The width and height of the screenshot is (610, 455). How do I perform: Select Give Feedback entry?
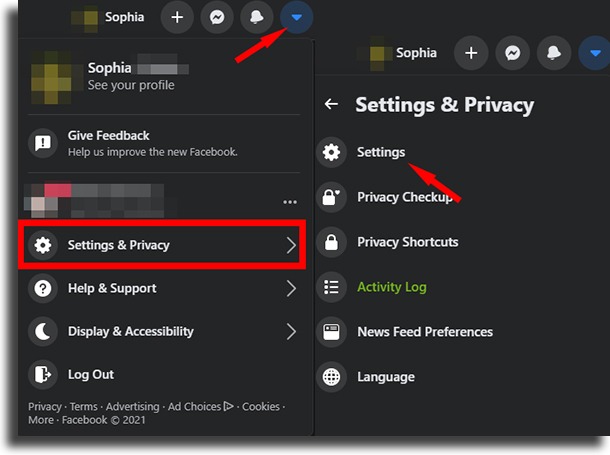162,143
